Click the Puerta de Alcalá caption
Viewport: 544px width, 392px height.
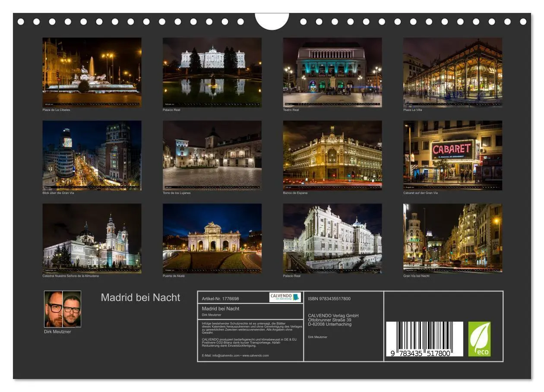(x=174, y=276)
